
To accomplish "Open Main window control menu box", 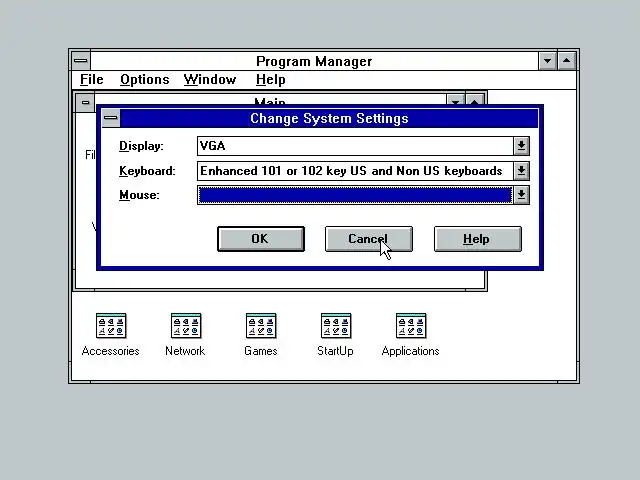I will (x=85, y=102).
